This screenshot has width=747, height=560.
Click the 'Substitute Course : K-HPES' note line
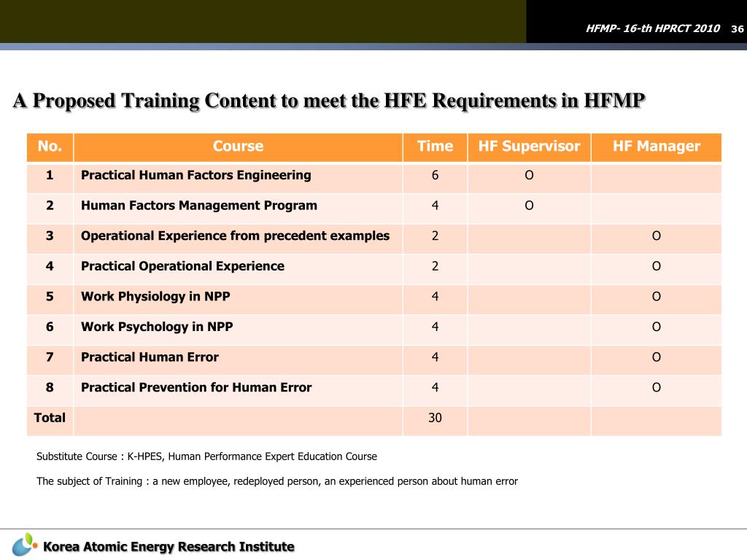(x=206, y=456)
